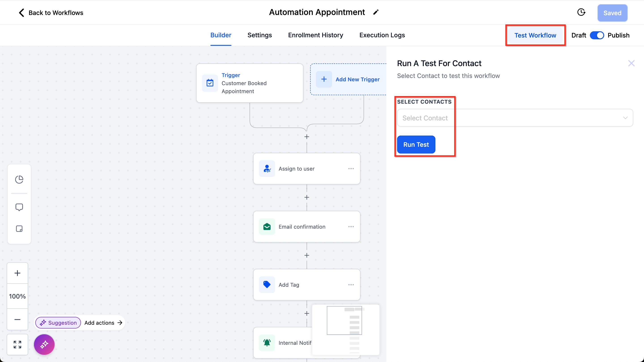
Task: Zoom in the canvas with plus button
Action: [x=17, y=273]
